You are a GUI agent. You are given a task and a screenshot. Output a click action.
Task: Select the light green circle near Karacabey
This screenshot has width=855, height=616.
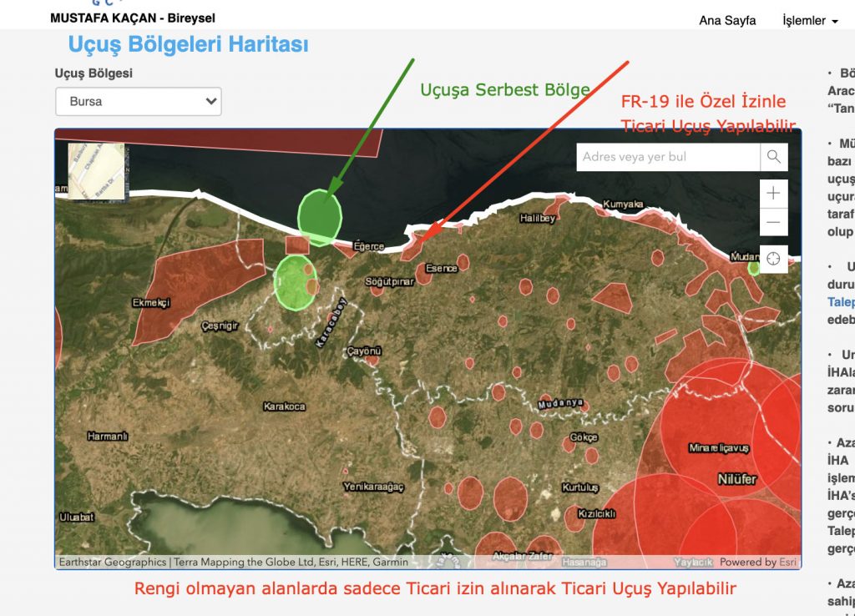pos(295,281)
